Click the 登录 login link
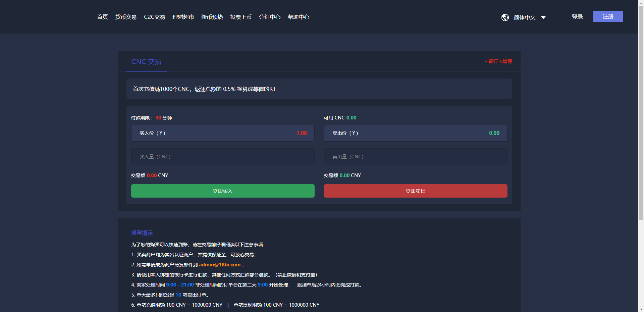The image size is (644, 312). (x=577, y=17)
